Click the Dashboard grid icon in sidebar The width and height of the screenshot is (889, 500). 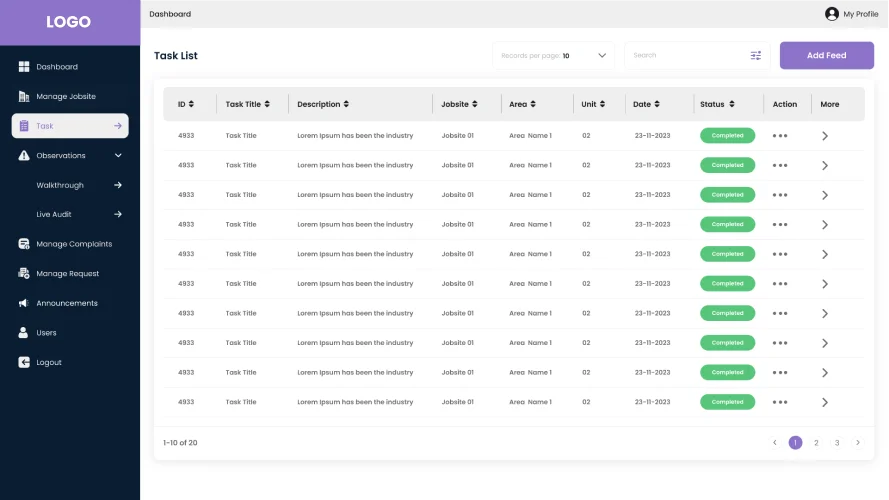24,67
